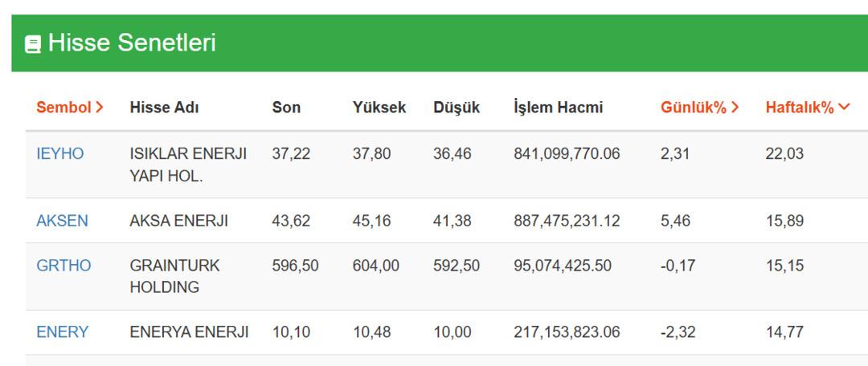Select the Yüksek column header
Image resolution: width=868 pixels, height=366 pixels.
click(x=379, y=108)
